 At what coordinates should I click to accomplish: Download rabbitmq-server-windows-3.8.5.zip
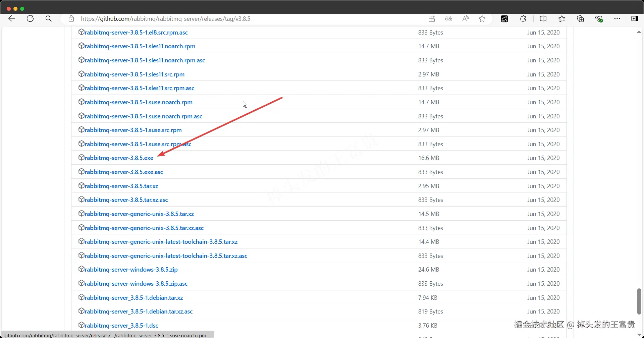point(131,270)
